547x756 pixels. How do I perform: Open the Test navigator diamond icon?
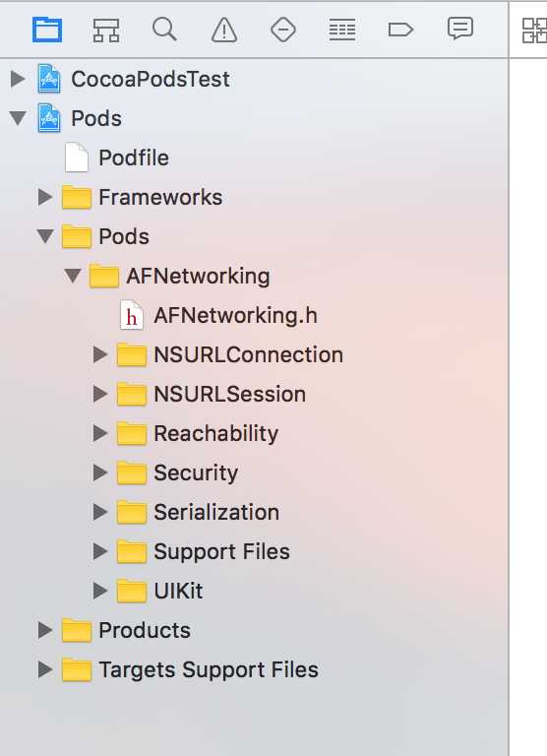pos(283,30)
